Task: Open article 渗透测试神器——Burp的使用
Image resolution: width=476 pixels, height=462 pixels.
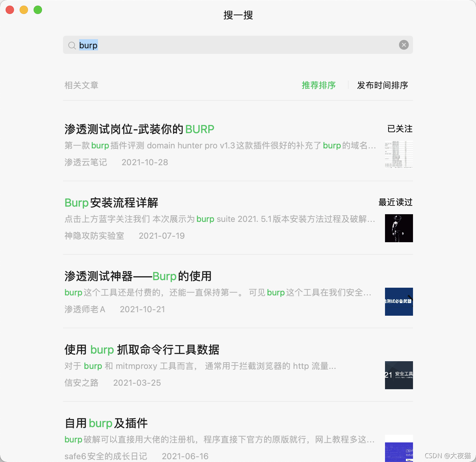Action: [138, 276]
